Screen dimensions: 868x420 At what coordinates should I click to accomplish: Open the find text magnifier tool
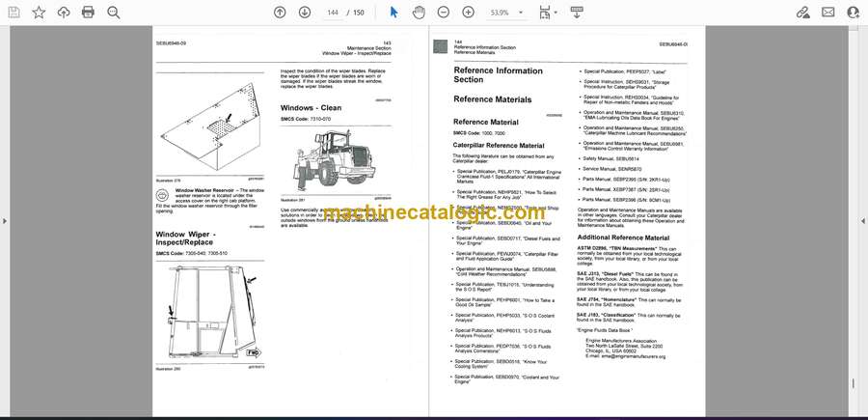tap(114, 13)
